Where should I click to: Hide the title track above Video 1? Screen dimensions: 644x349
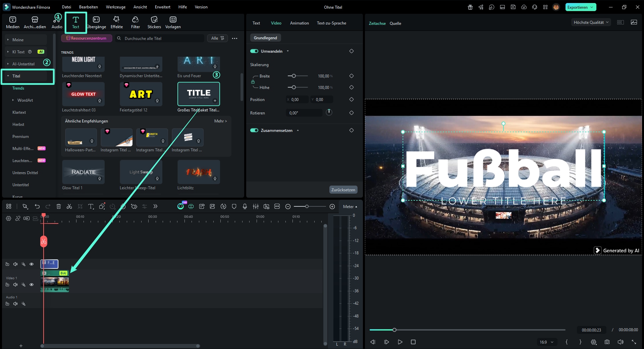[x=32, y=264]
